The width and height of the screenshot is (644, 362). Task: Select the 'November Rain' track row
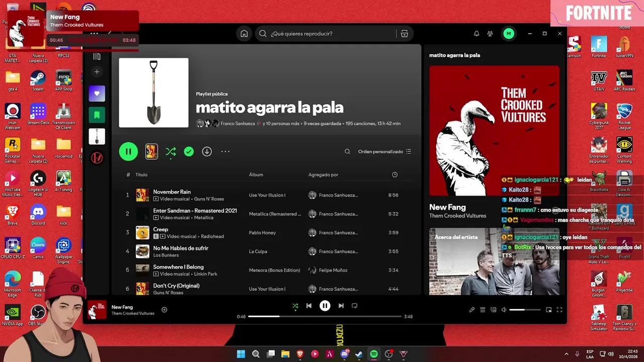click(267, 195)
